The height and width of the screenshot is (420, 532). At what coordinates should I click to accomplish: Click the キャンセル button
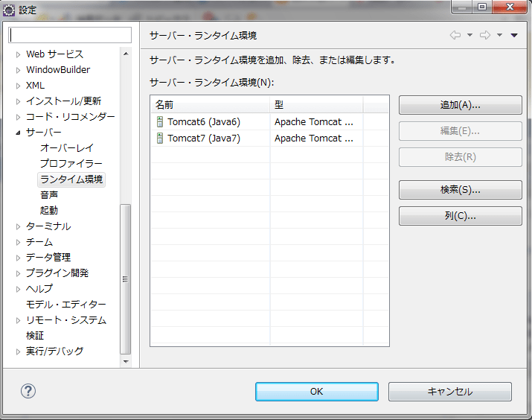(450, 392)
